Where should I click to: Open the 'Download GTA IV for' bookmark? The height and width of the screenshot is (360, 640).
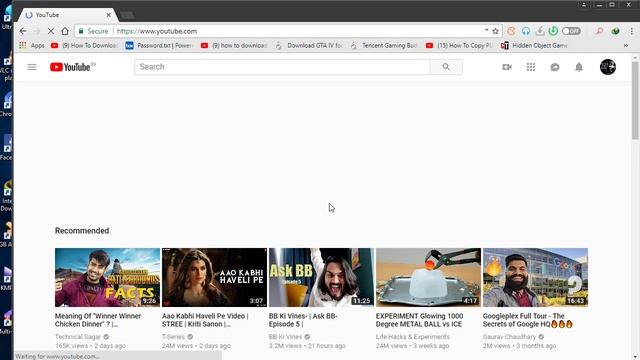(309, 45)
